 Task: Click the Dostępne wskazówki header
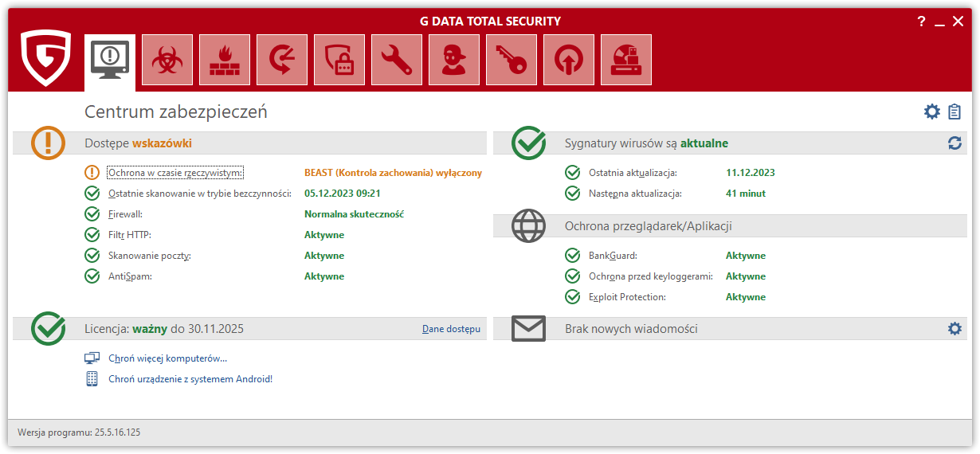139,143
